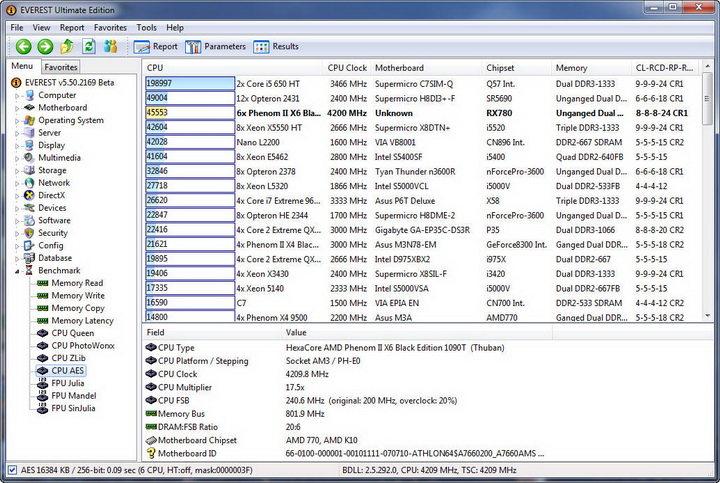Image resolution: width=720 pixels, height=483 pixels.
Task: Click the results list scroll down arrow
Action: pyautogui.click(x=708, y=316)
